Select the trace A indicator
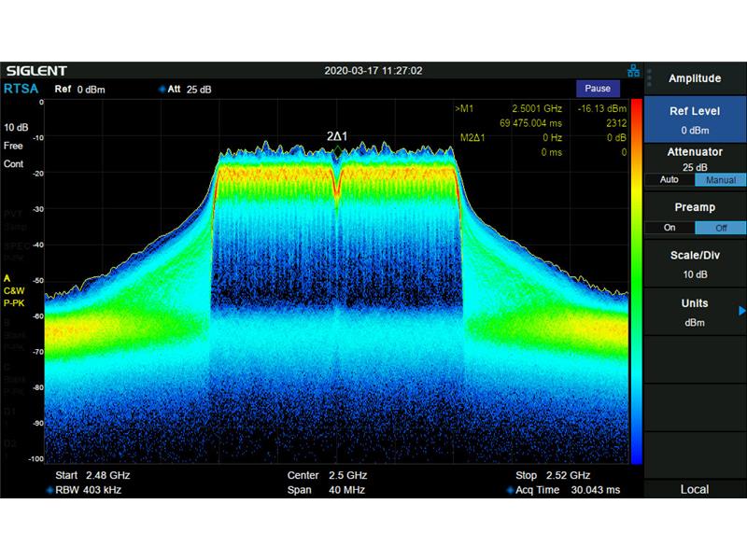 [x=7, y=278]
